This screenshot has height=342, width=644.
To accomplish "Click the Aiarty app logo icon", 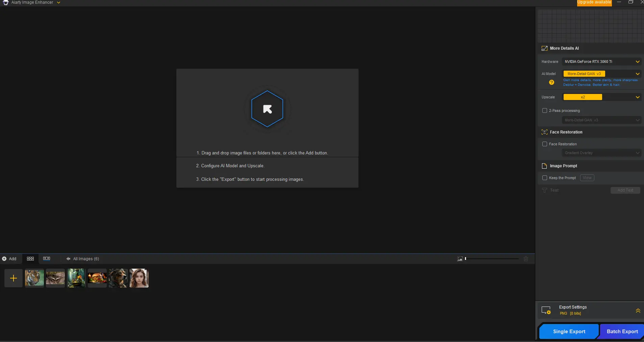I will click(6, 2).
